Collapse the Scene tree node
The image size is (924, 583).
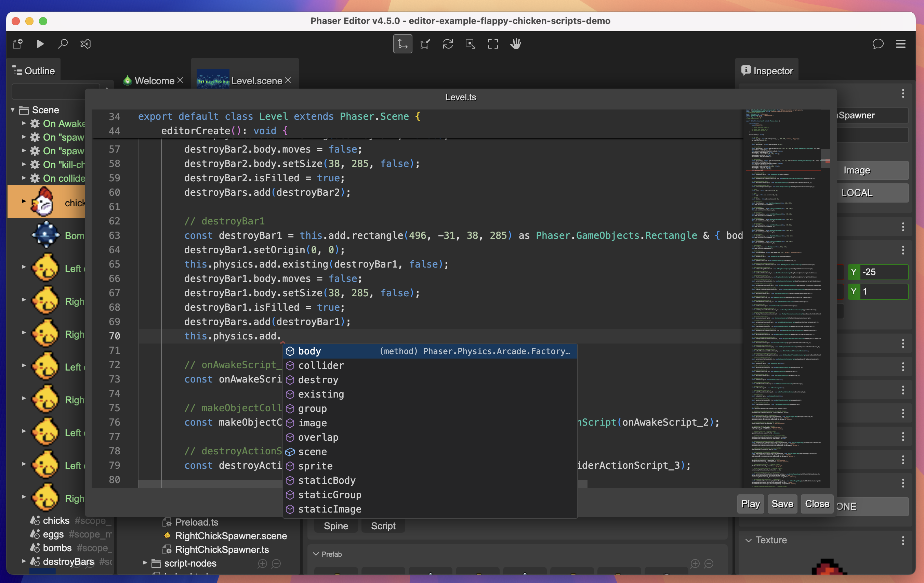(13, 110)
